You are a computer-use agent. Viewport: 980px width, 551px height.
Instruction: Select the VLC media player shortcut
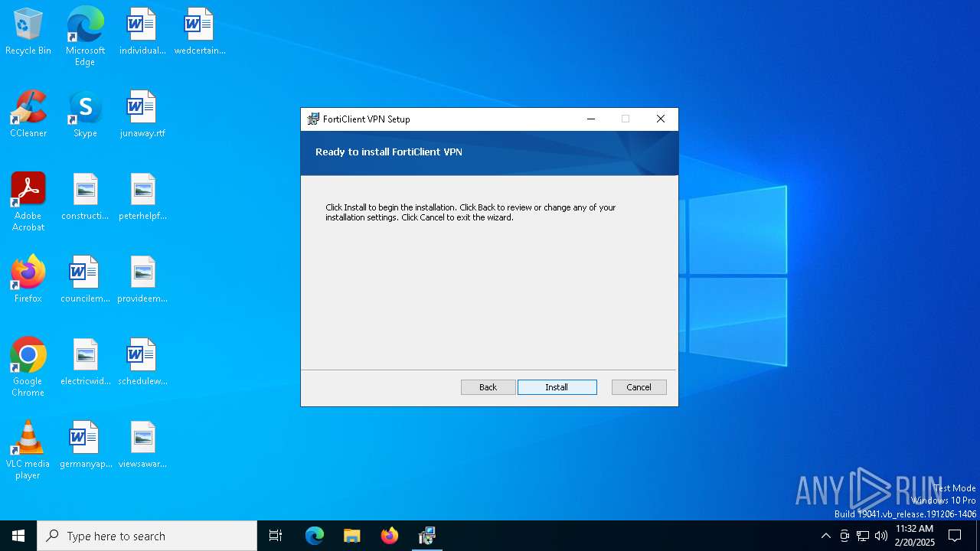(x=28, y=450)
